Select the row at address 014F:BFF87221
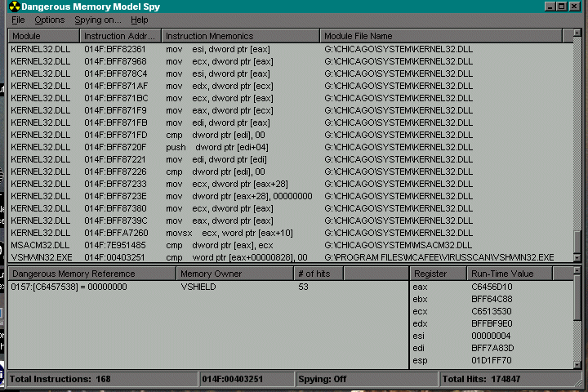The image size is (588, 392). pos(291,159)
